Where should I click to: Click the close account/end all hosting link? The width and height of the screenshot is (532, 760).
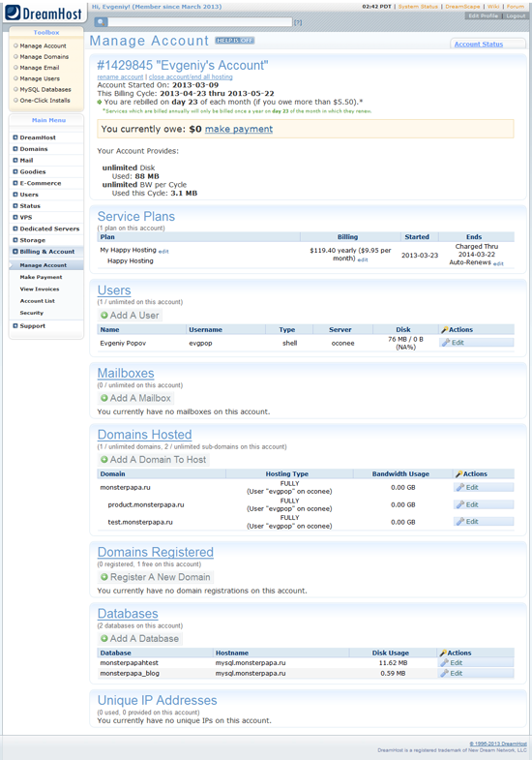191,77
